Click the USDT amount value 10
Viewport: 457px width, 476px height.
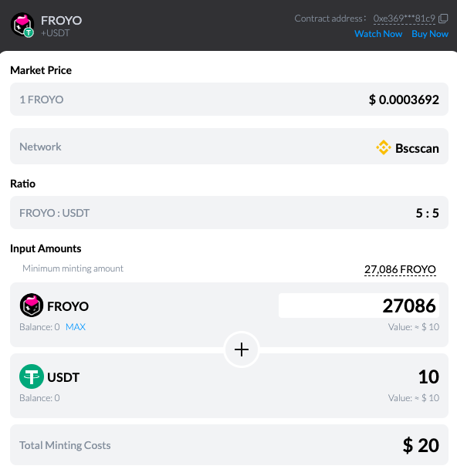pyautogui.click(x=428, y=376)
